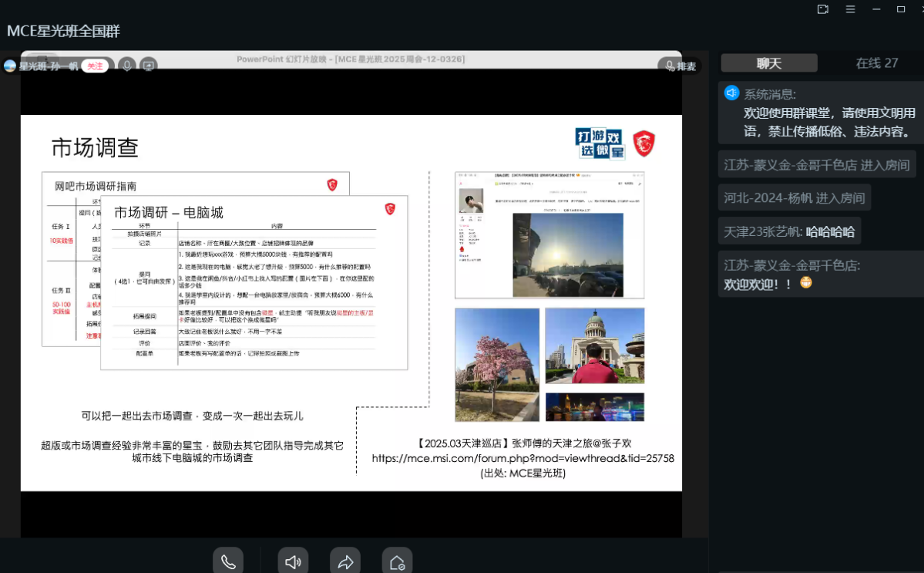Image resolution: width=924 pixels, height=573 pixels.
Task: Click the MCE星光班全国群 title
Action: (x=63, y=32)
